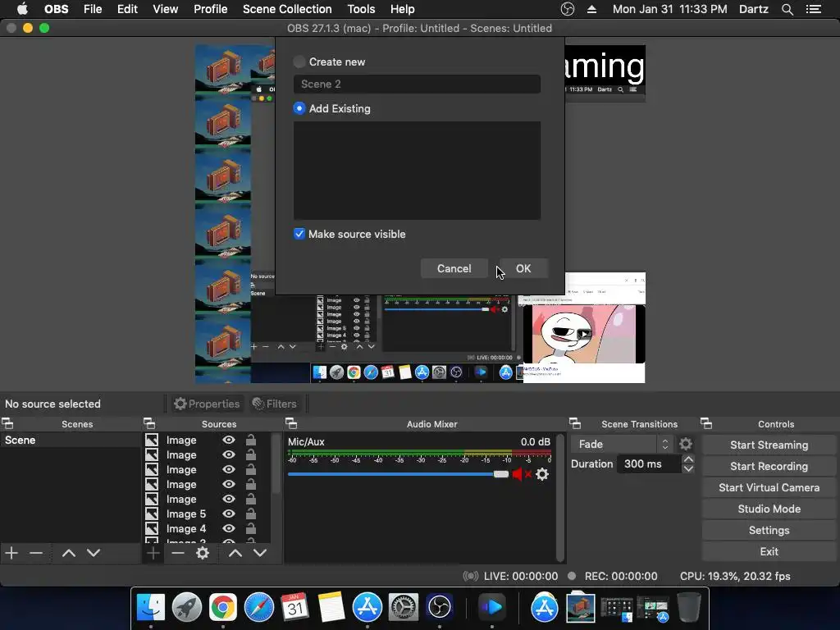Open Safari from the dock
Viewport: 840px width, 630px height.
(259, 607)
